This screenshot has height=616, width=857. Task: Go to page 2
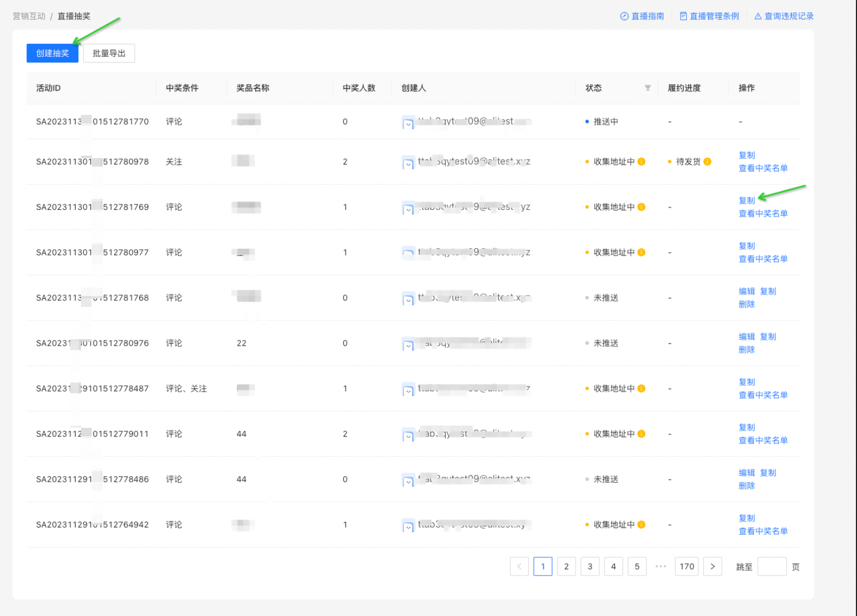click(x=566, y=566)
